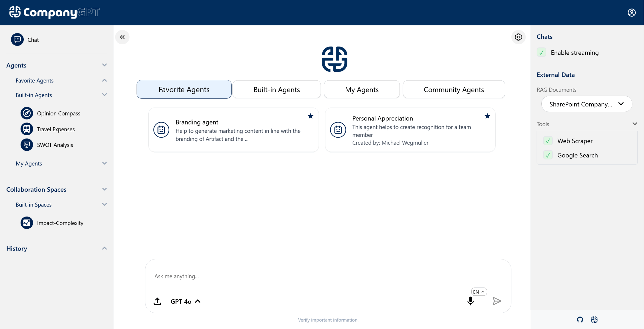Collapse sidebar with double-chevron icon

(122, 37)
